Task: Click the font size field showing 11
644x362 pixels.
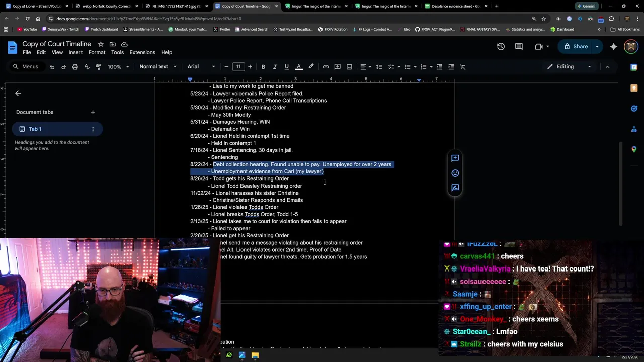Action: click(238, 67)
